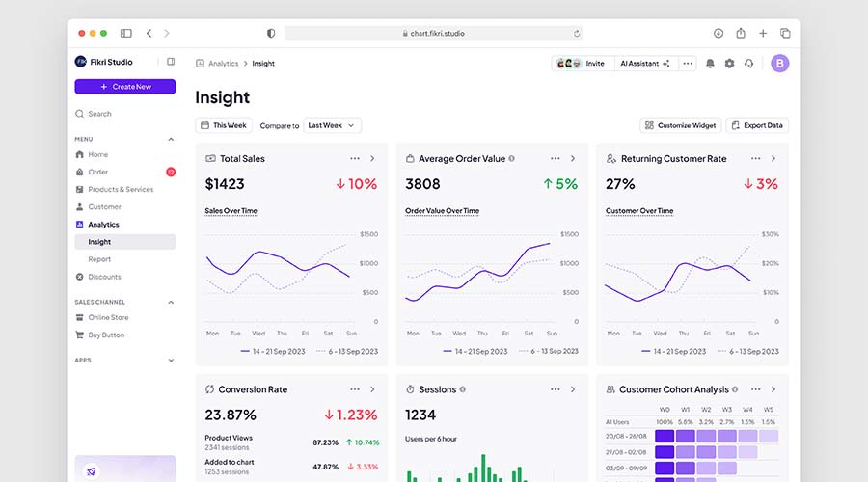Open Average Order Value detail arrow

[573, 159]
